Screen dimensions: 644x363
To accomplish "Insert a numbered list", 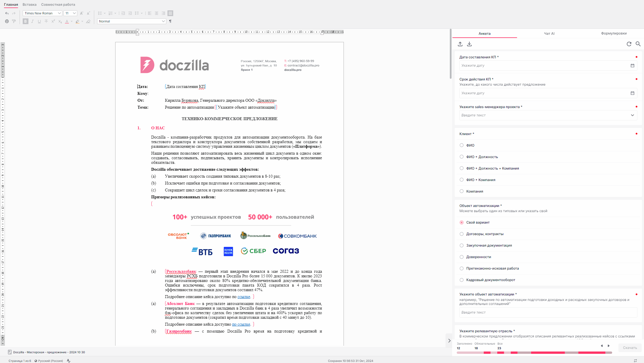I will click(111, 13).
